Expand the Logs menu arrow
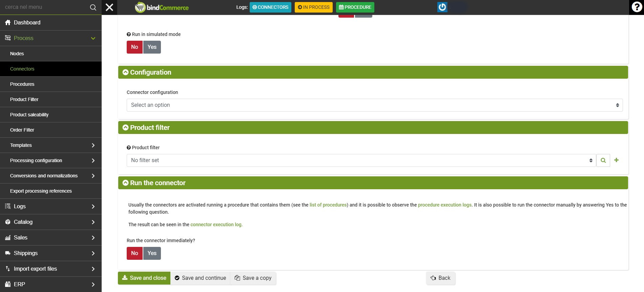 click(93, 207)
